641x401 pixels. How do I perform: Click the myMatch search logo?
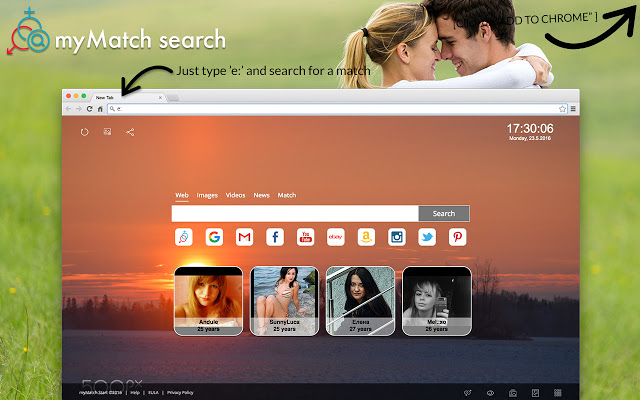click(117, 32)
